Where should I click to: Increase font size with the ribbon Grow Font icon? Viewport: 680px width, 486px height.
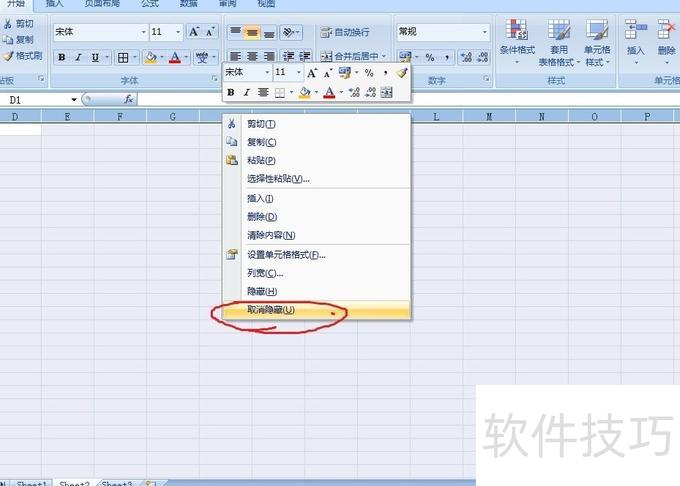(x=193, y=32)
